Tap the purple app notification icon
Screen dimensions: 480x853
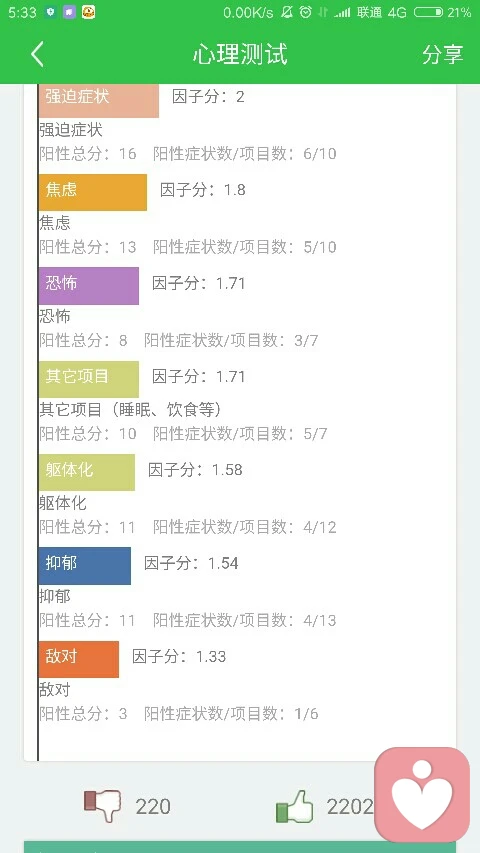click(x=69, y=12)
